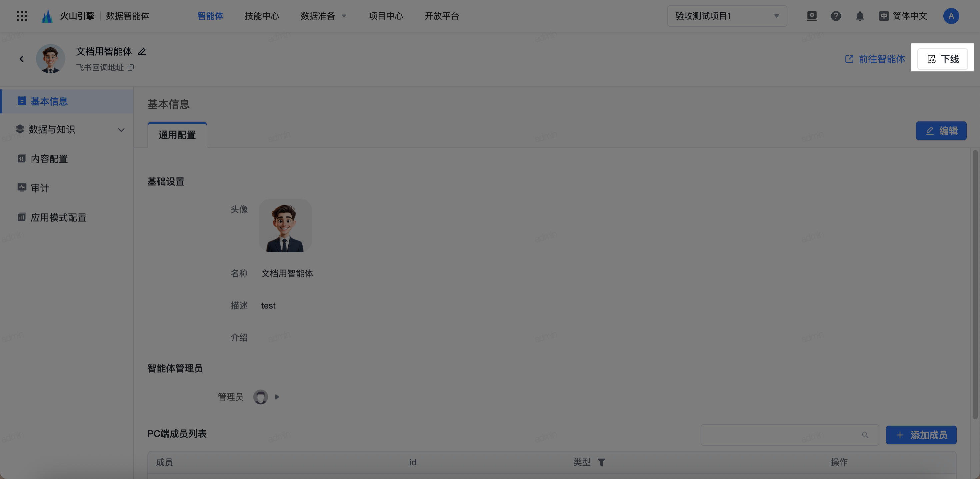
Task: Click the 前往智能体 external link icon
Action: [x=849, y=59]
